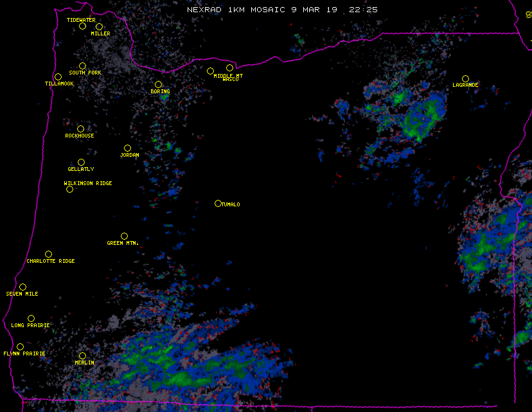Select the Tillamook station circle
Image resolution: width=532 pixels, height=412 pixels.
pyautogui.click(x=58, y=77)
